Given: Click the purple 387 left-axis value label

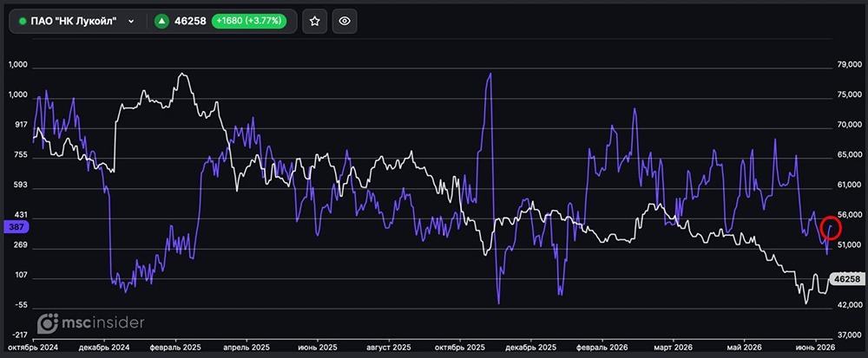Looking at the screenshot, I should [x=14, y=226].
